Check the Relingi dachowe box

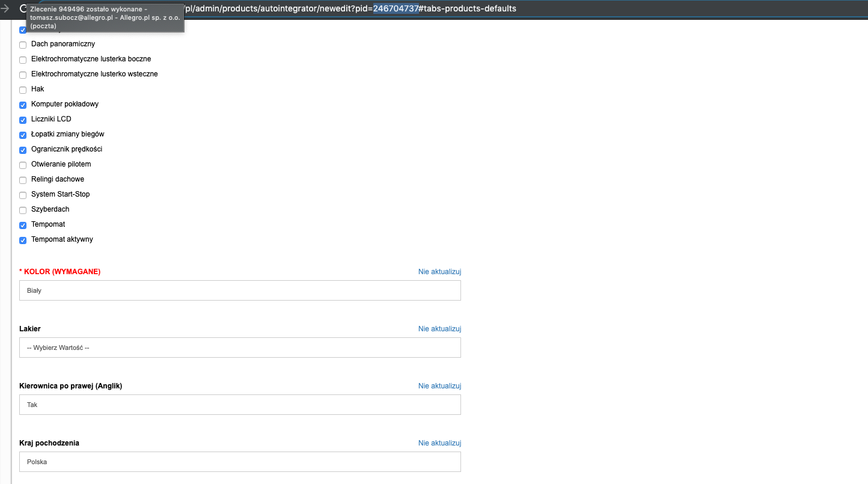23,180
